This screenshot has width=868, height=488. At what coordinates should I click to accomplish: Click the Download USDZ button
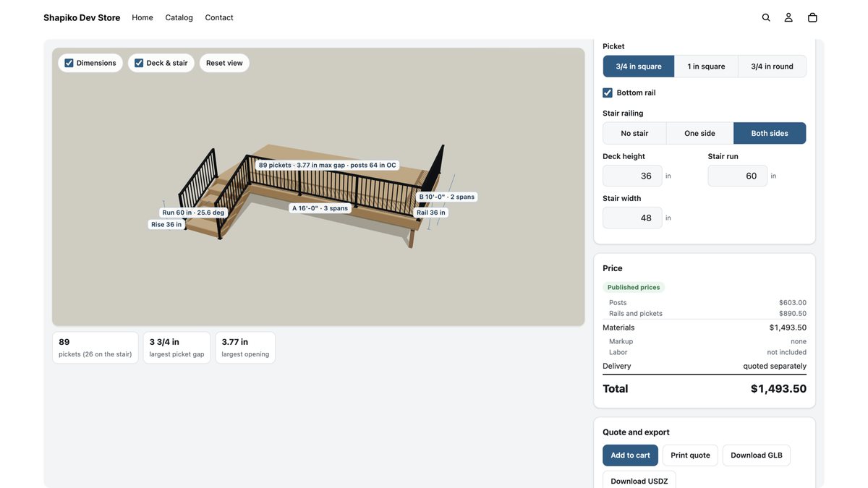(639, 481)
